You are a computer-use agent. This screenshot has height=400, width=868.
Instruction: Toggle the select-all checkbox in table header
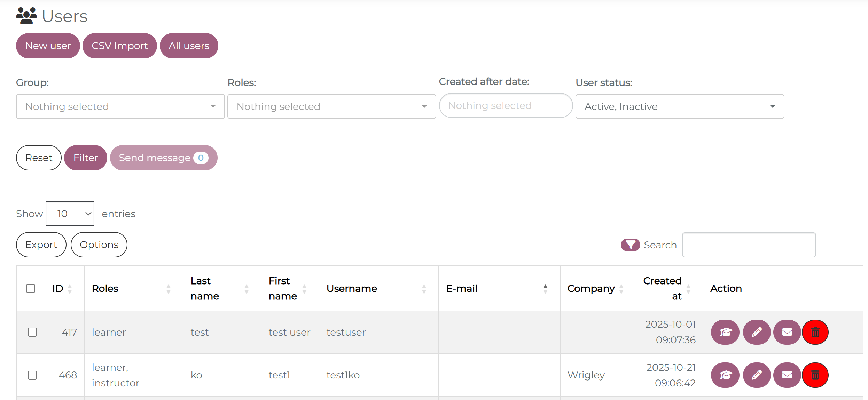point(31,288)
